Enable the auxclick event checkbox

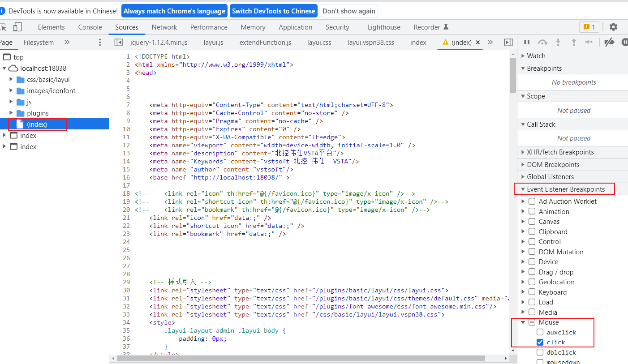point(540,332)
